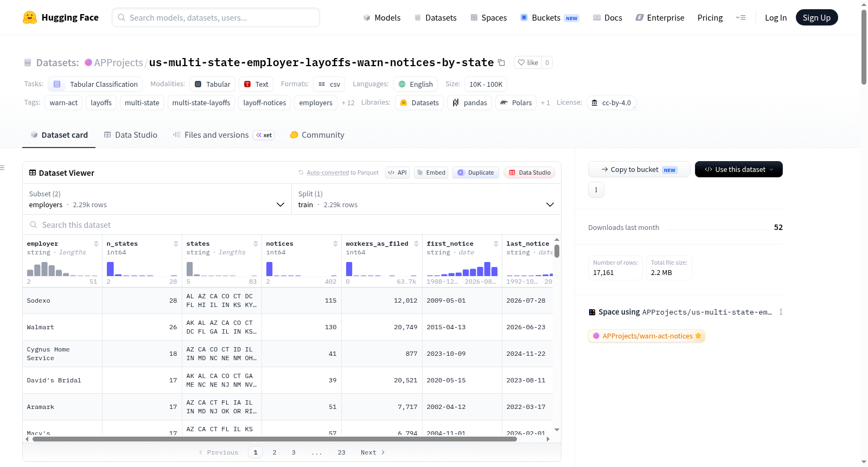Click the Hugging Face logo icon
The width and height of the screenshot is (868, 467).
coord(30,17)
